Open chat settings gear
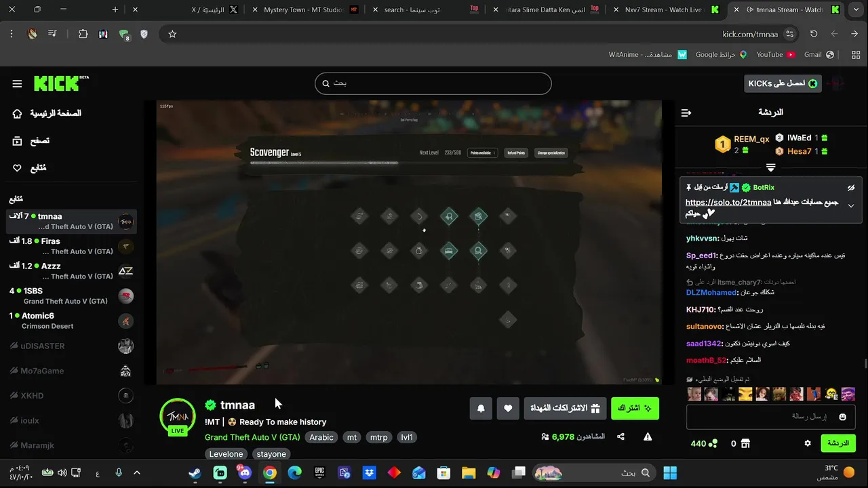Image resolution: width=868 pixels, height=488 pixels. 808,443
